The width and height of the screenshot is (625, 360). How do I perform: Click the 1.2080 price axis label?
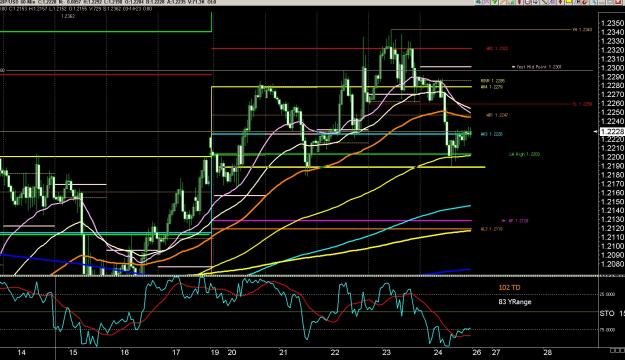point(613,264)
